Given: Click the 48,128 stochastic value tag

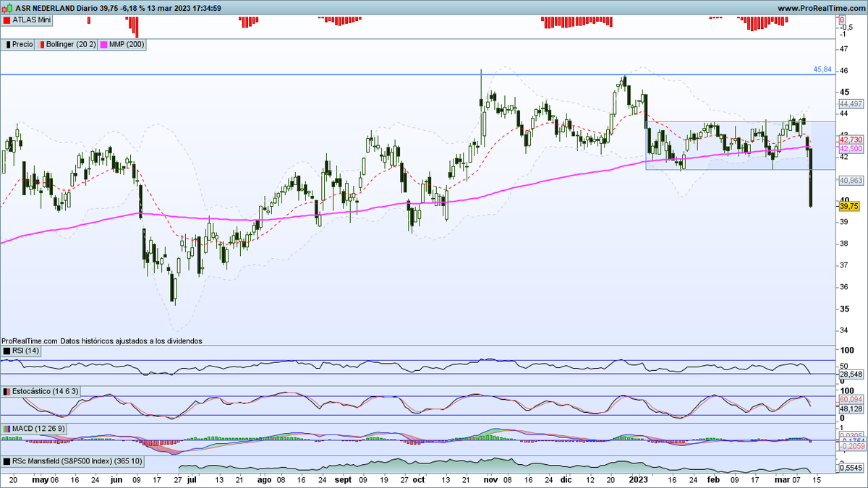Looking at the screenshot, I should click(851, 408).
